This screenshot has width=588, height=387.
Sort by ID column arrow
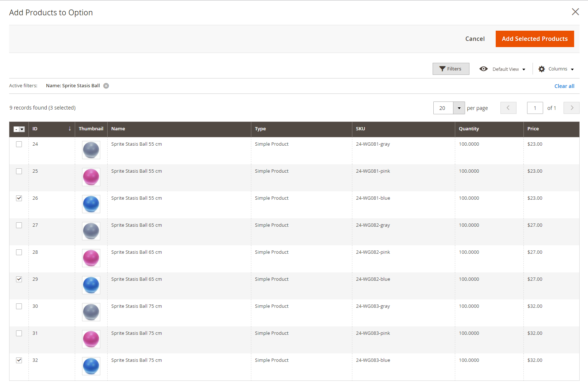(x=70, y=129)
